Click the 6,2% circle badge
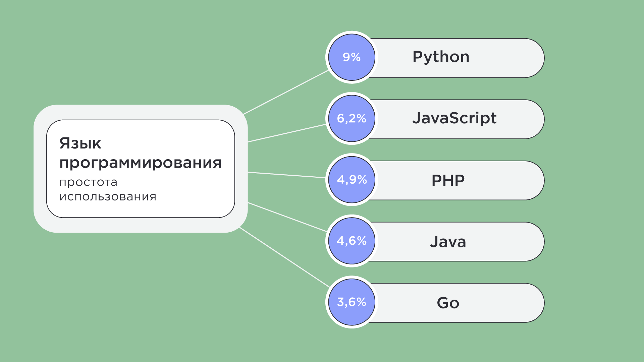 352,118
